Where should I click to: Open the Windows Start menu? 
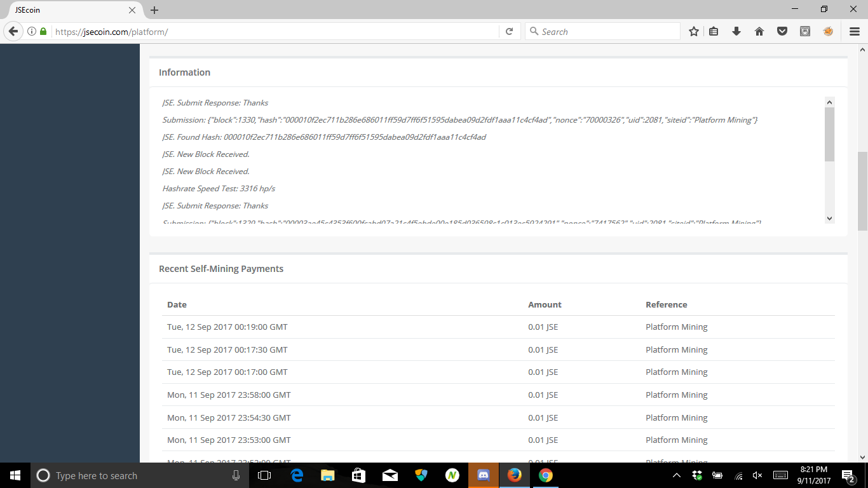(x=15, y=475)
